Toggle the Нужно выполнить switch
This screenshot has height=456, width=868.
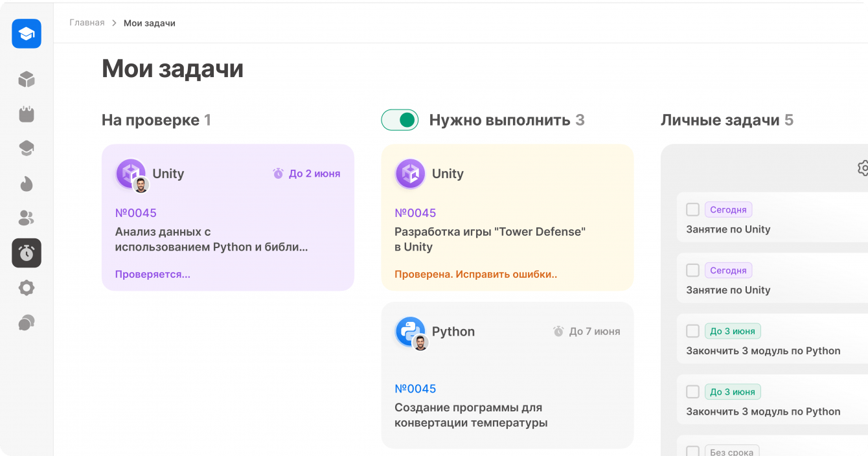pos(400,120)
